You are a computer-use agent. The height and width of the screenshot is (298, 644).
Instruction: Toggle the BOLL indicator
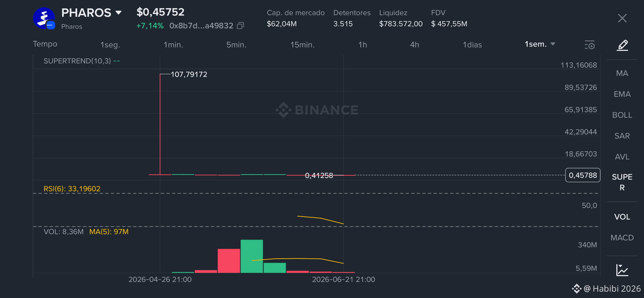coord(622,115)
